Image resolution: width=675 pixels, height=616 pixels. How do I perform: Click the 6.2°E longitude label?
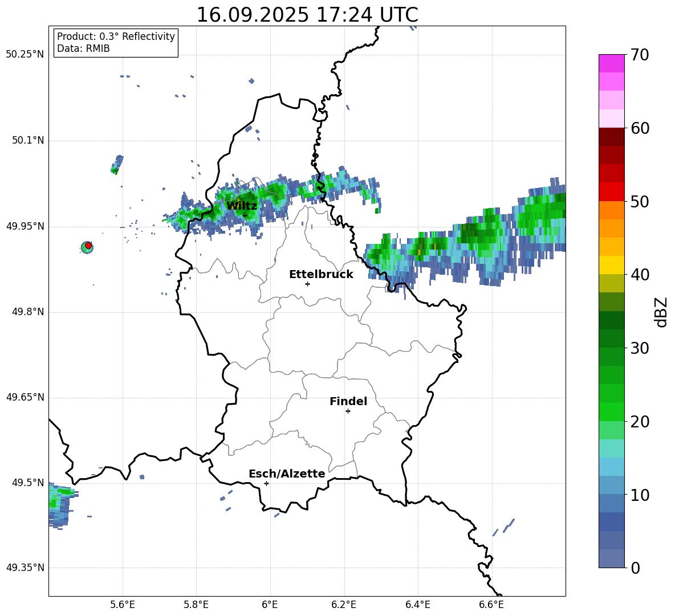[x=344, y=605]
